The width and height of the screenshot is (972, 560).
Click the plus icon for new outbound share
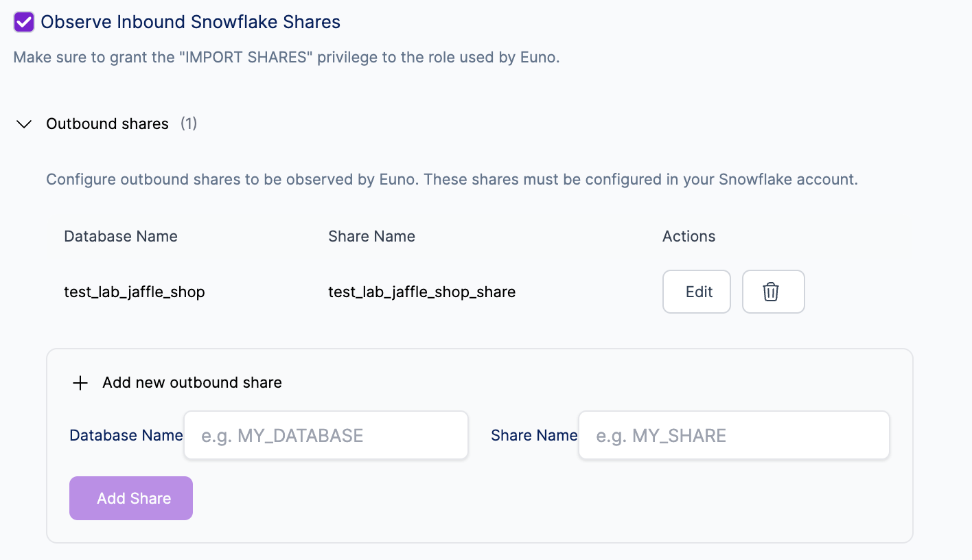(80, 383)
